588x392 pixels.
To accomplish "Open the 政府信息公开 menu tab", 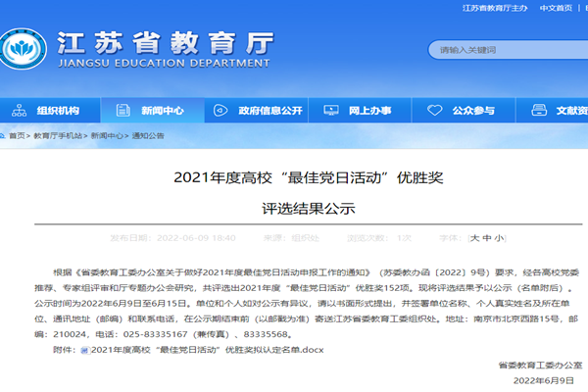I will click(x=269, y=111).
